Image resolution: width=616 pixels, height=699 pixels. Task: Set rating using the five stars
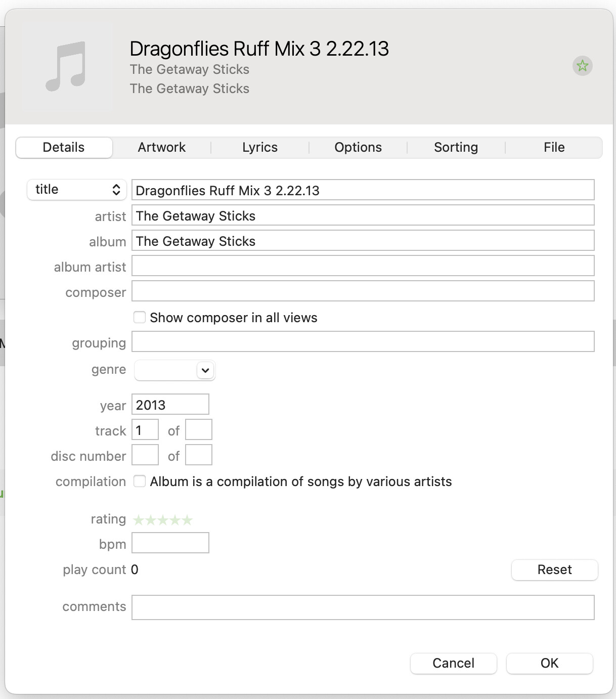click(162, 520)
